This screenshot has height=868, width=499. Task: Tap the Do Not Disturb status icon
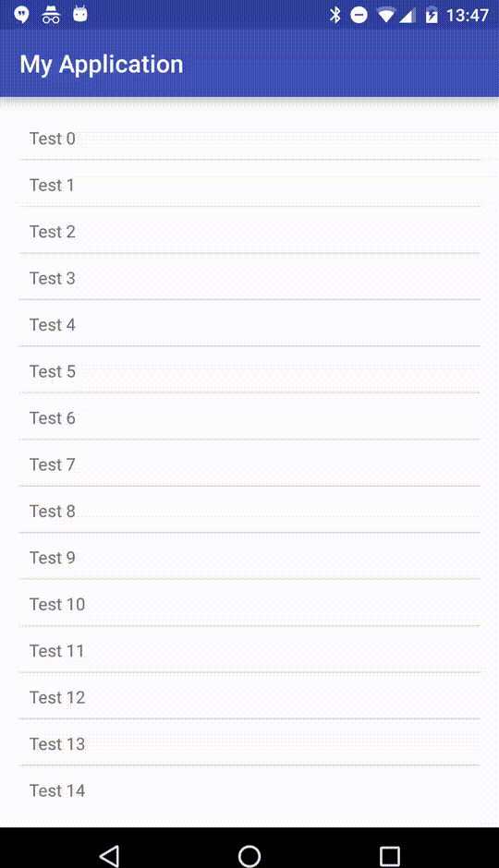[x=359, y=15]
